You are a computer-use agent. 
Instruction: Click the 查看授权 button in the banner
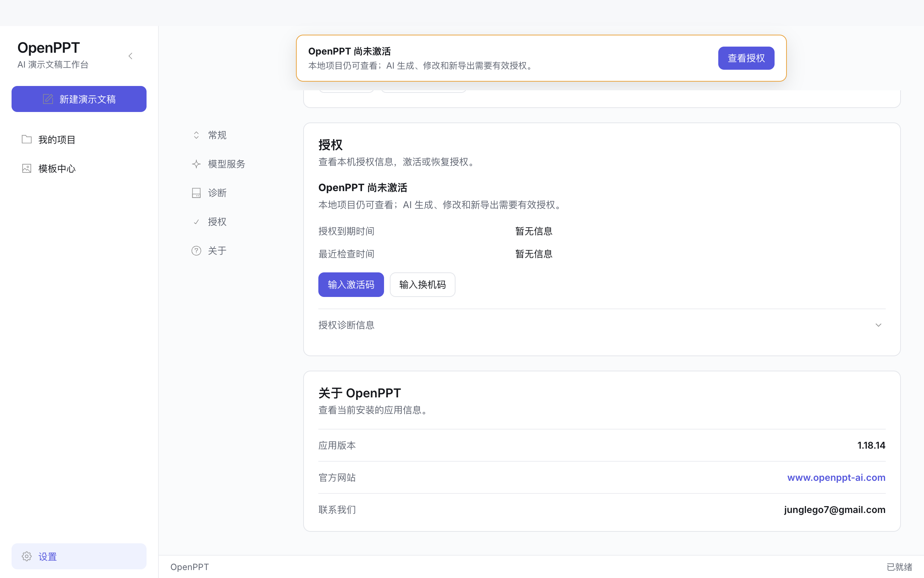pos(746,58)
